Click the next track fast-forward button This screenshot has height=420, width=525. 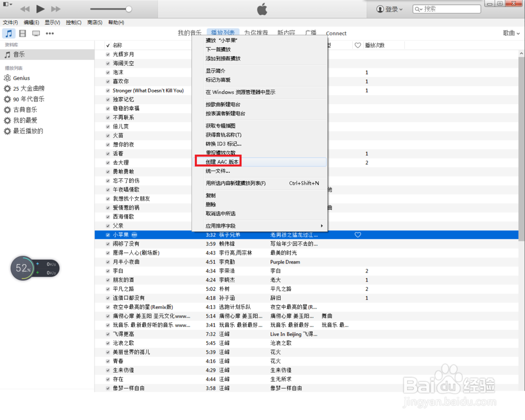[x=56, y=9]
